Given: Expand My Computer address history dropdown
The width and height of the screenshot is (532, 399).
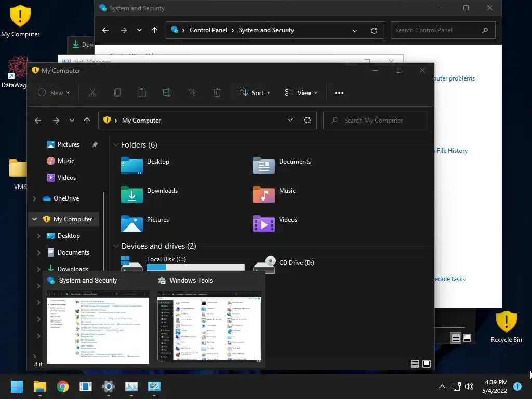Looking at the screenshot, I should click(x=290, y=120).
